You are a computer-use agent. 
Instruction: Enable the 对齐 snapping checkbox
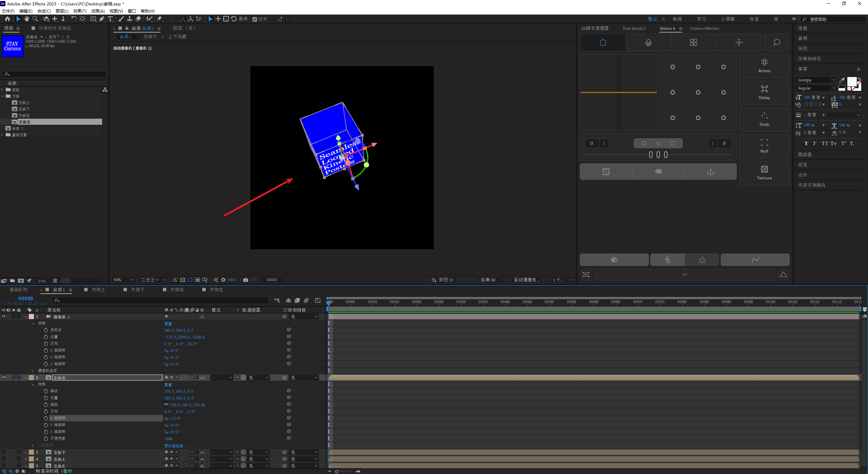pyautogui.click(x=255, y=19)
